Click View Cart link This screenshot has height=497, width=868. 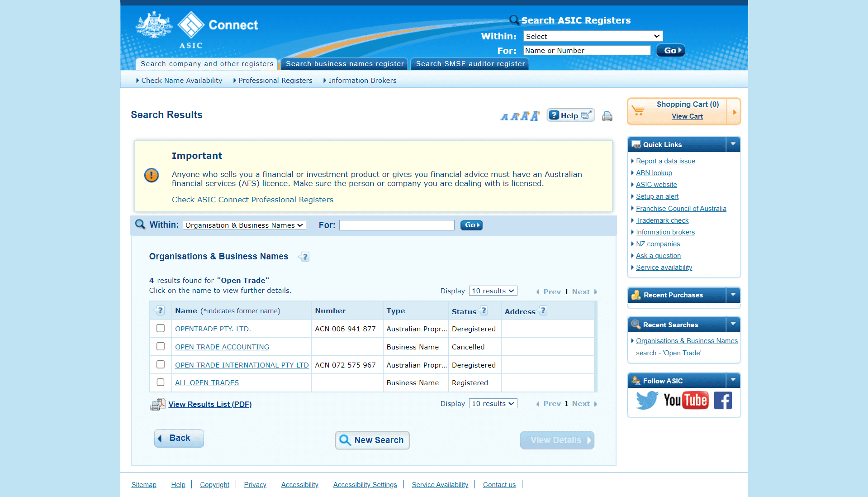pyautogui.click(x=687, y=116)
